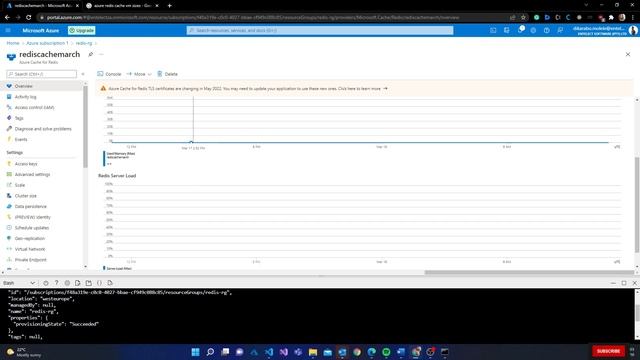Screen dimensions: 640x360
Task: Click the Delete button in the command bar
Action: coord(167,74)
